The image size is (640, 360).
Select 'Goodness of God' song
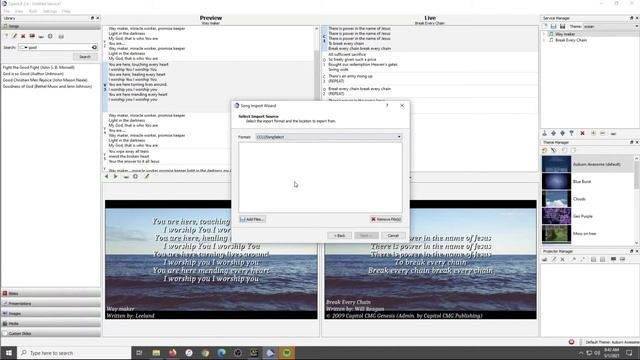(x=47, y=87)
